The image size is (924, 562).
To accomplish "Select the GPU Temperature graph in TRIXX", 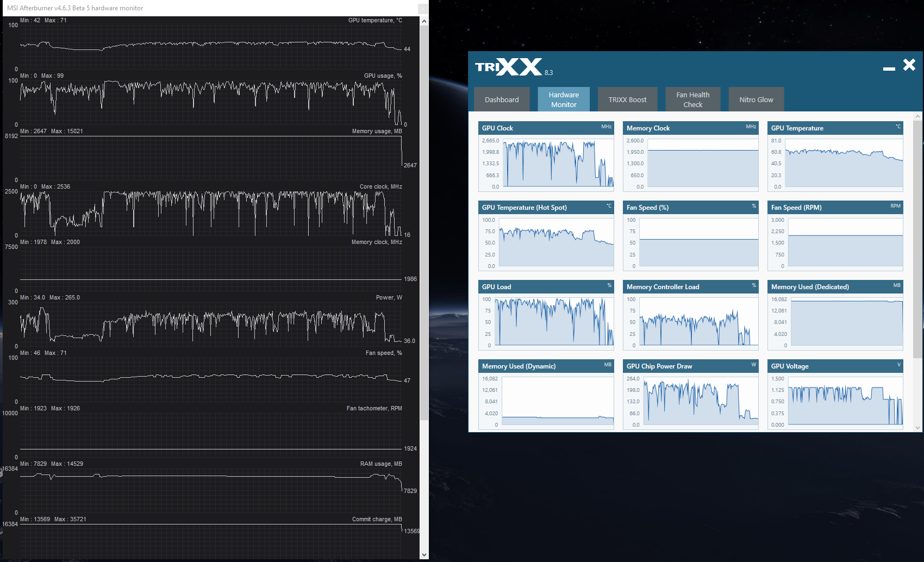I will pos(835,157).
